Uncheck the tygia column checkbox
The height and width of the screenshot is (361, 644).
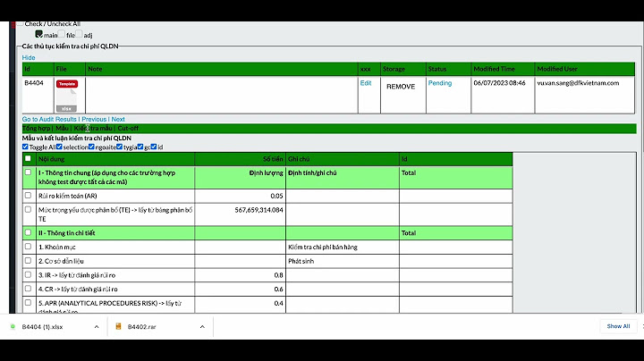(119, 147)
